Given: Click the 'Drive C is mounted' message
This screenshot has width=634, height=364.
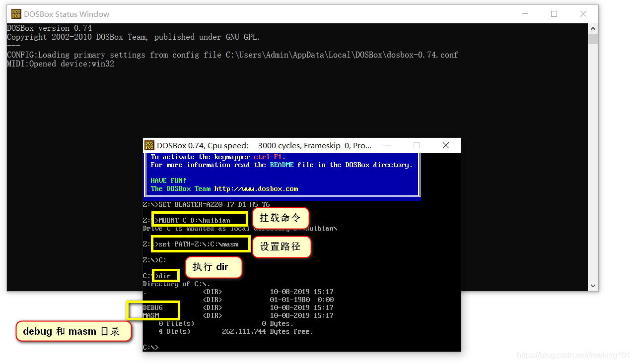Looking at the screenshot, I should (x=240, y=229).
